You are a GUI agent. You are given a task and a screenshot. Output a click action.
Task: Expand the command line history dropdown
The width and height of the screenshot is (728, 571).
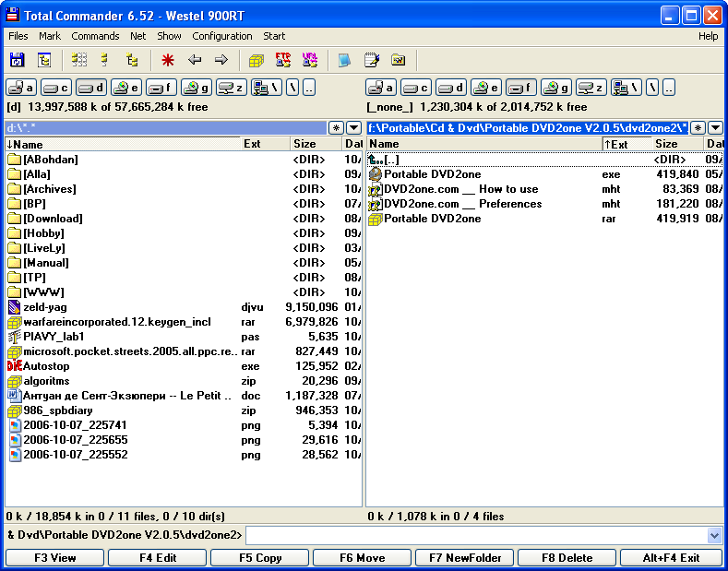[x=714, y=535]
